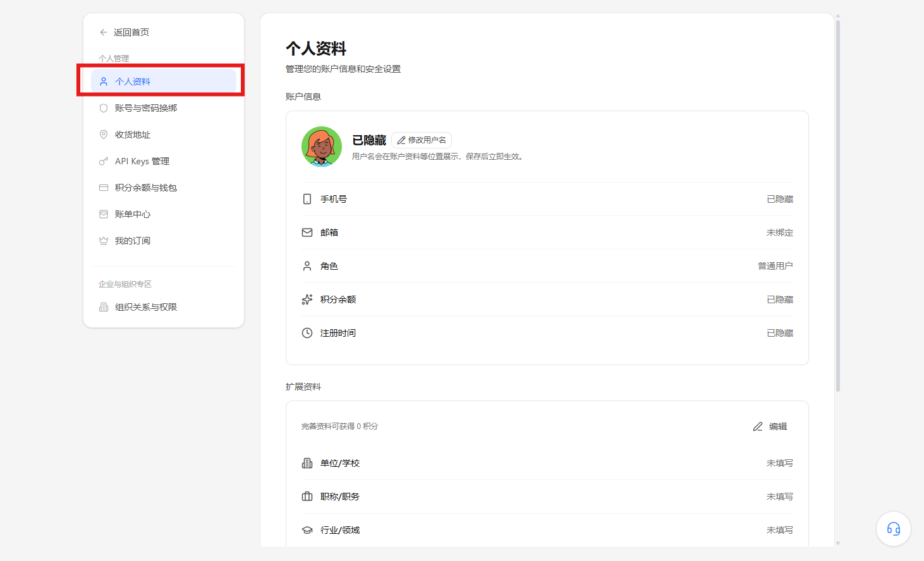The image size is (924, 561).
Task: Click the back arrow icon beside 返回首页
Action: 104,32
